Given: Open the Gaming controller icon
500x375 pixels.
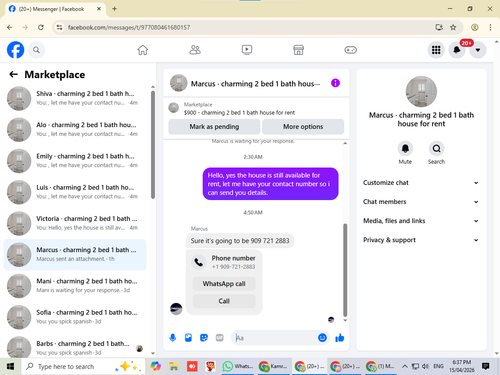Looking at the screenshot, I should click(x=350, y=50).
